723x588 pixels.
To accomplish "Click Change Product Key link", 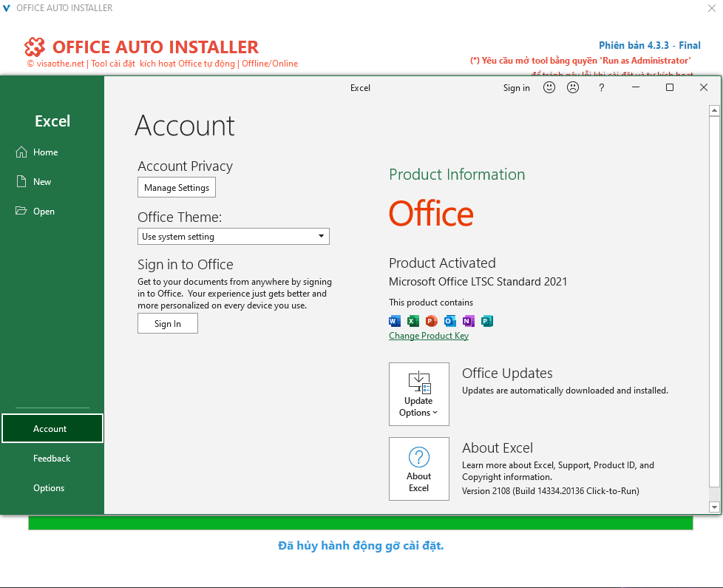I will click(429, 336).
